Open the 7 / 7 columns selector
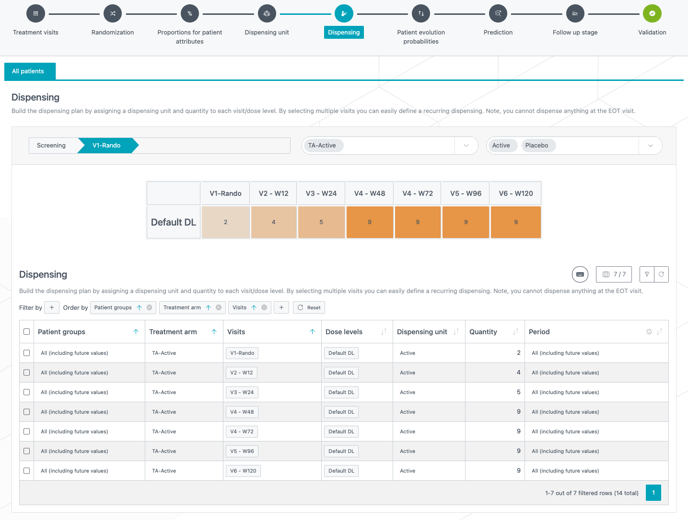The width and height of the screenshot is (688, 520). coord(613,274)
